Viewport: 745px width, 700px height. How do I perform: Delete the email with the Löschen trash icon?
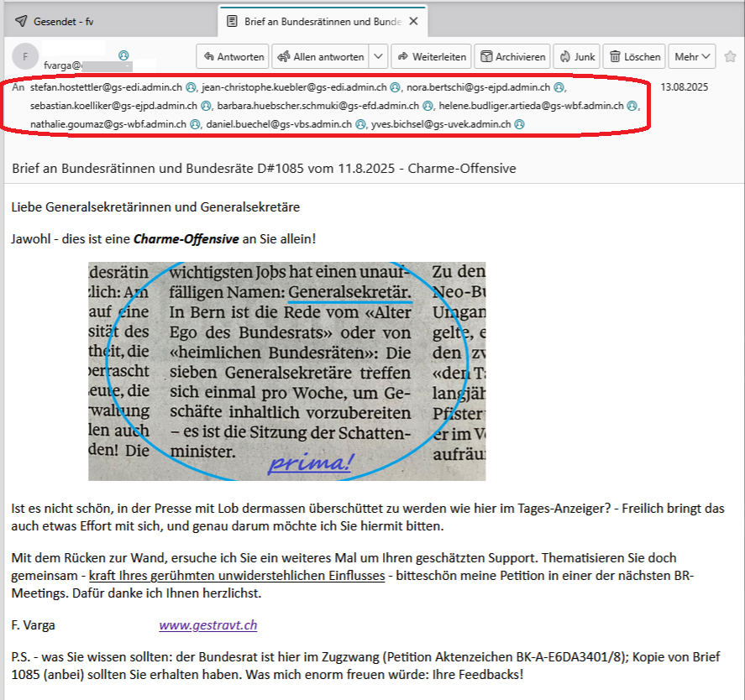[x=617, y=57]
